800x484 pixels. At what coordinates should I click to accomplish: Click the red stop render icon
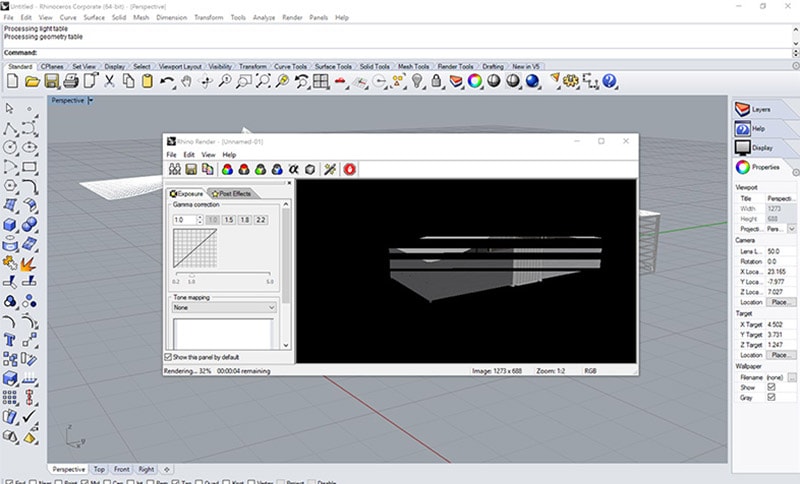(349, 169)
